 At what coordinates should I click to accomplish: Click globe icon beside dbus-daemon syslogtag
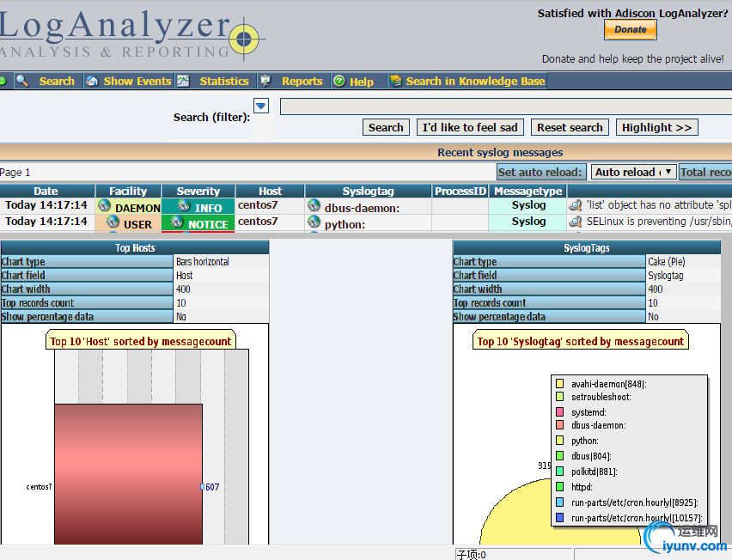coord(314,205)
